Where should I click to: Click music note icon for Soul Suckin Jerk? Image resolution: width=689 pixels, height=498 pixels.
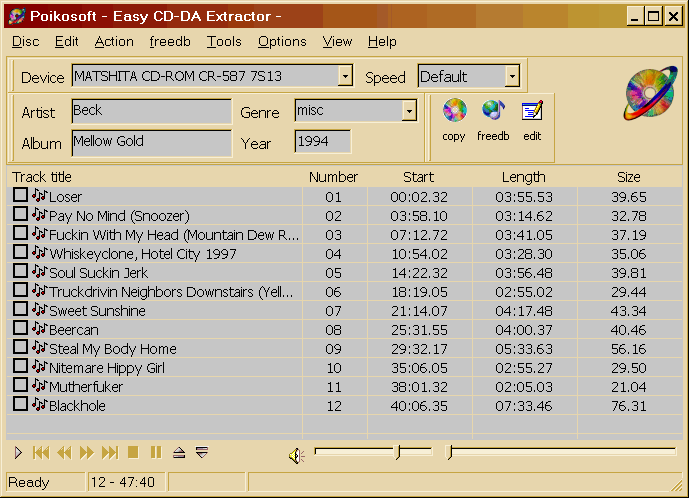pos(40,272)
